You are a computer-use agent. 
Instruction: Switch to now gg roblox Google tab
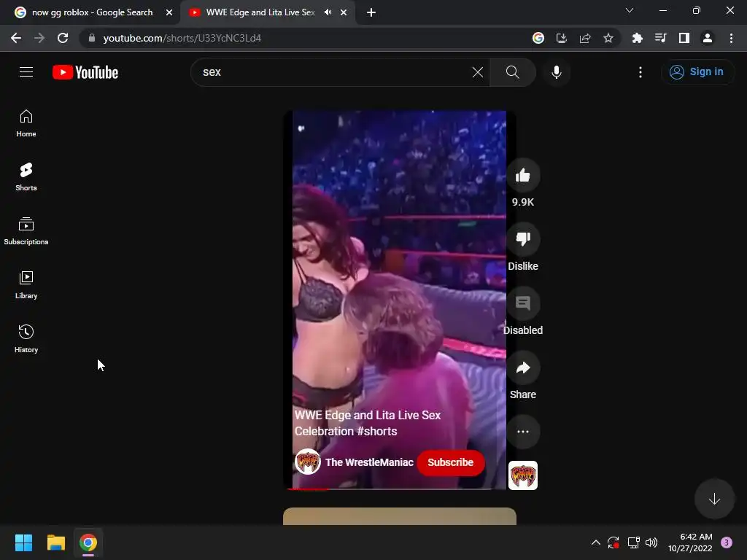click(90, 12)
